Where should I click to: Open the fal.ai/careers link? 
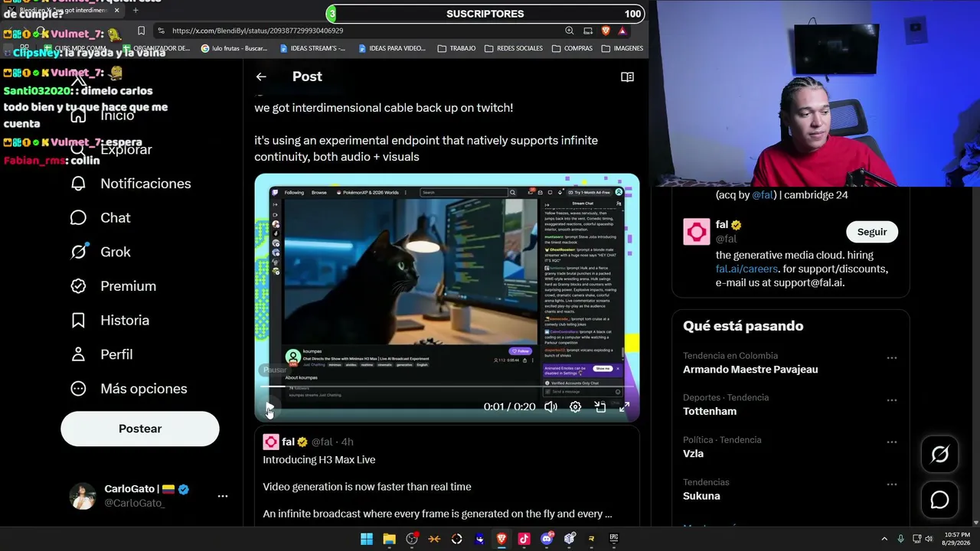(x=746, y=269)
